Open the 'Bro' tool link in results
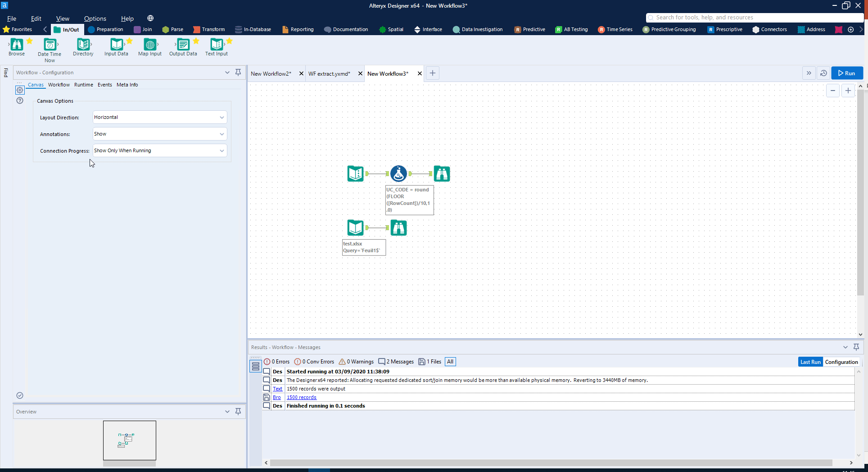The width and height of the screenshot is (868, 472). click(276, 397)
